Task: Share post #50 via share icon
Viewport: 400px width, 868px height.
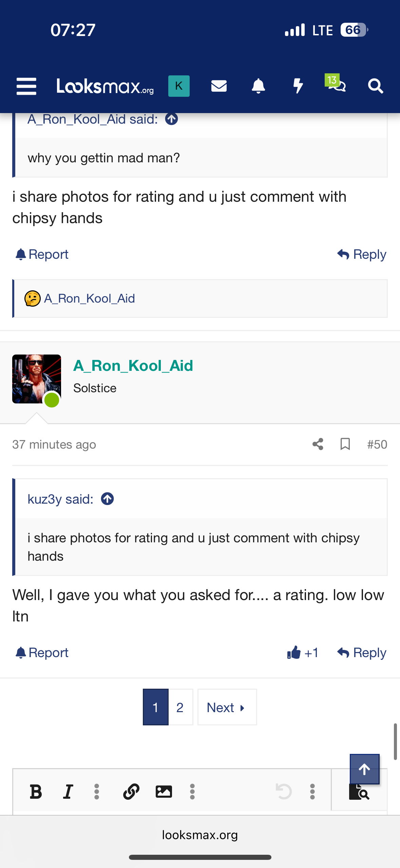Action: [318, 444]
